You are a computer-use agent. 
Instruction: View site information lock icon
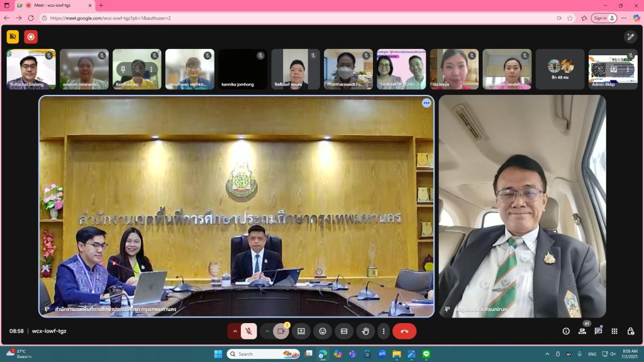click(45, 18)
